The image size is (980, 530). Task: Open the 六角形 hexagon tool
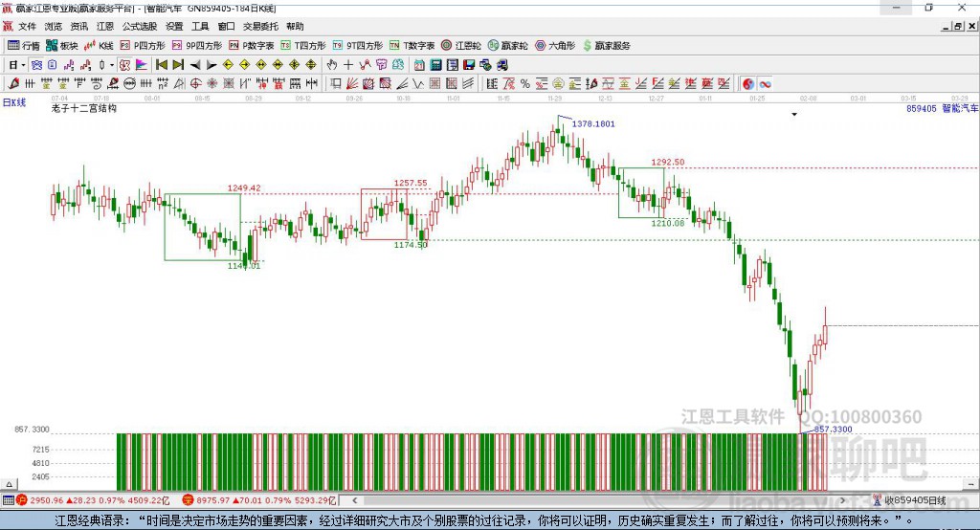(555, 46)
